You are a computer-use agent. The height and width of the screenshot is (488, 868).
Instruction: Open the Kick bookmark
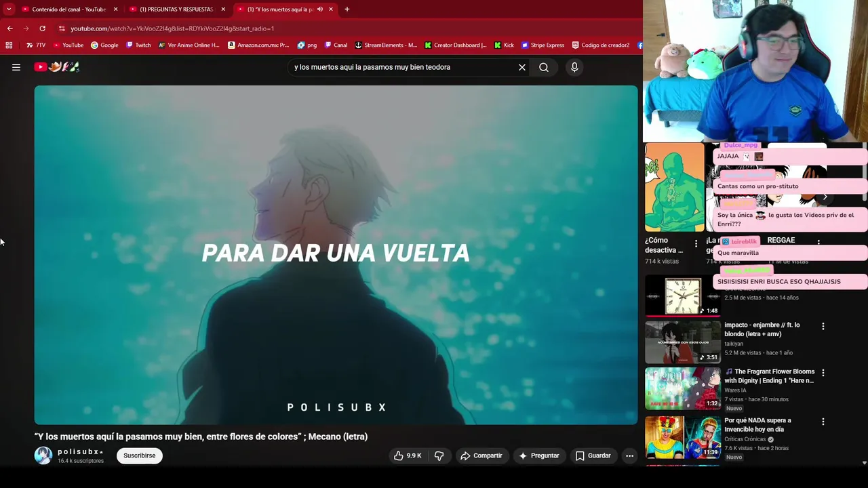[x=504, y=45]
